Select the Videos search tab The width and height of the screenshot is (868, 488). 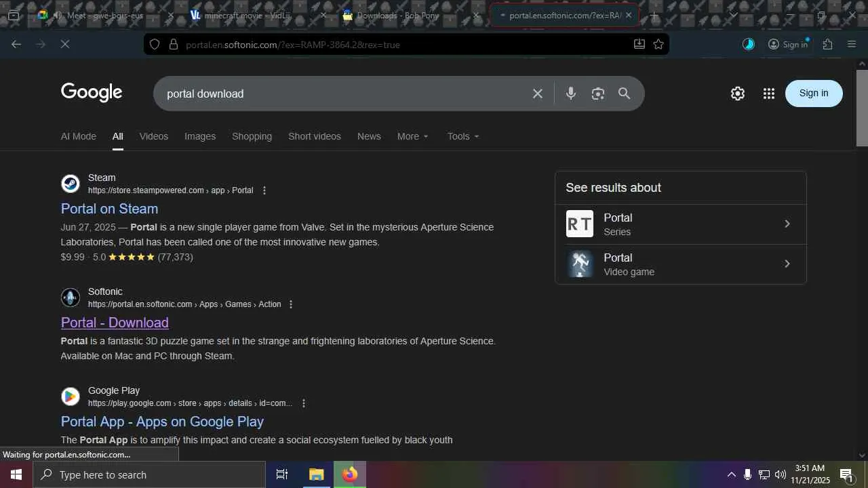click(154, 136)
